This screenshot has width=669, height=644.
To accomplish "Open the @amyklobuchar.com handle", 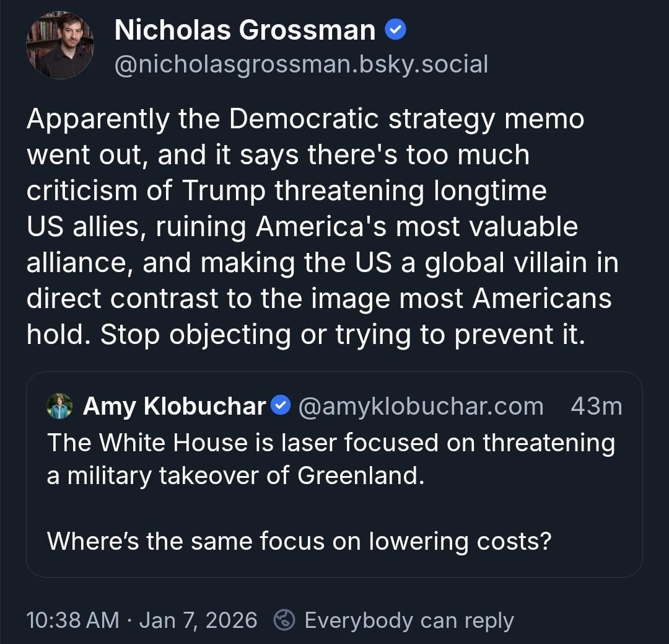I will [x=421, y=407].
